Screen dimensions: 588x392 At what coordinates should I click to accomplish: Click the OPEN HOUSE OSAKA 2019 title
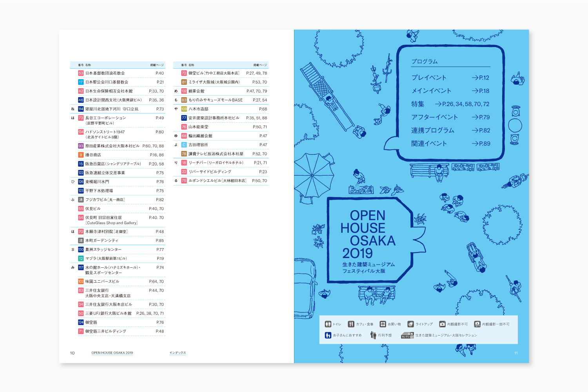tap(368, 234)
